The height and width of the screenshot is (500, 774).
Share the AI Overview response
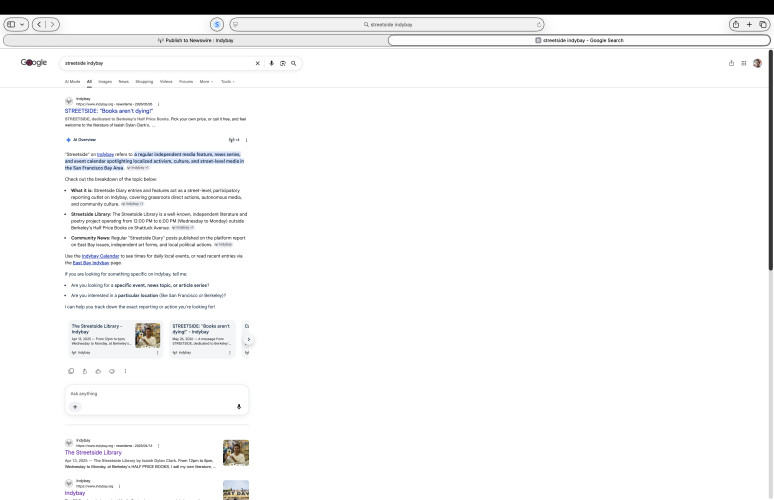[x=84, y=371]
